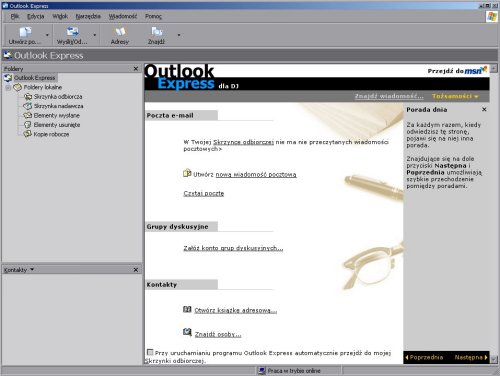The width and height of the screenshot is (500, 376).
Task: Click the Czytaj pocztę link
Action: (204, 193)
